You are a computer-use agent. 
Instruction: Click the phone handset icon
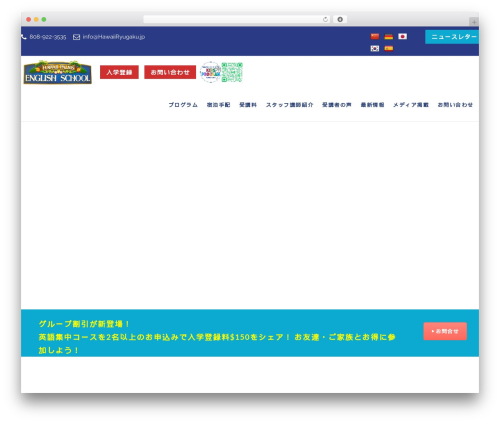coord(24,37)
